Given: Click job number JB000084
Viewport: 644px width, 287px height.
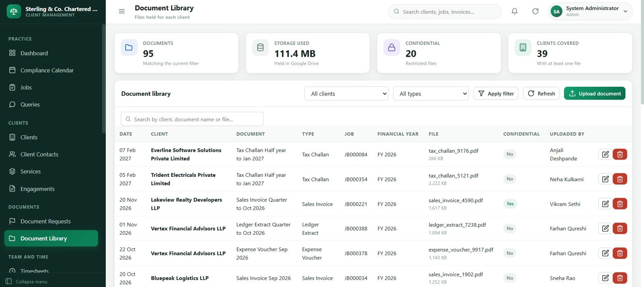Looking at the screenshot, I should 356,154.
